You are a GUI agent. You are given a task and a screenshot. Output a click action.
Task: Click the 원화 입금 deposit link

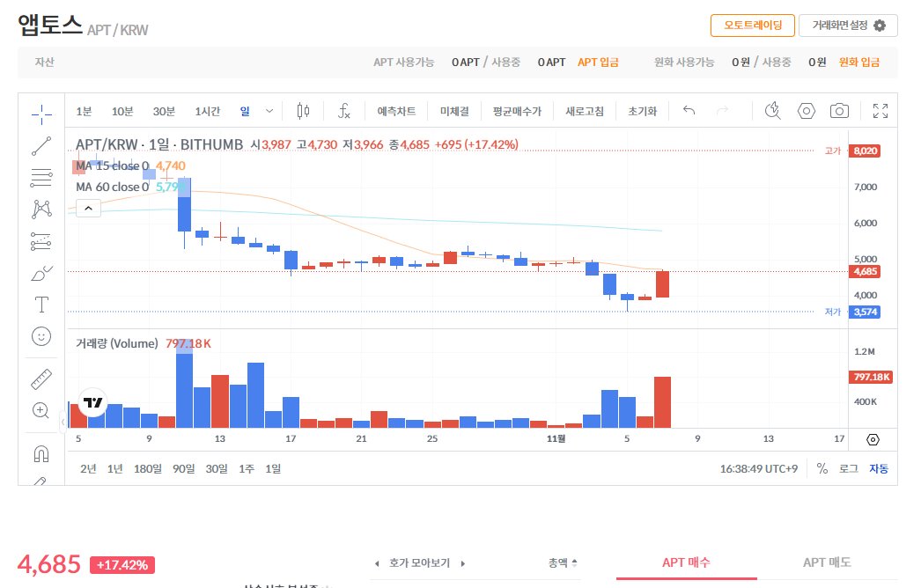coord(858,62)
